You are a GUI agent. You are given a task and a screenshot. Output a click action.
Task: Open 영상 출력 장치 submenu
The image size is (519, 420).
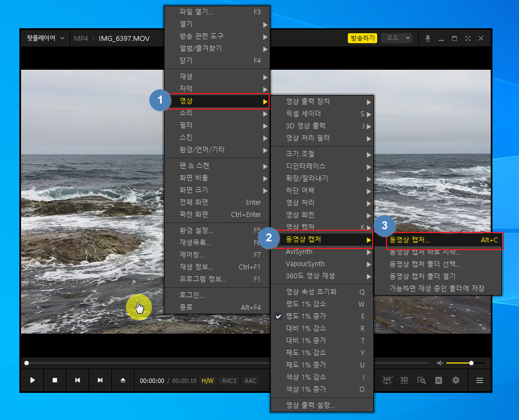click(322, 101)
